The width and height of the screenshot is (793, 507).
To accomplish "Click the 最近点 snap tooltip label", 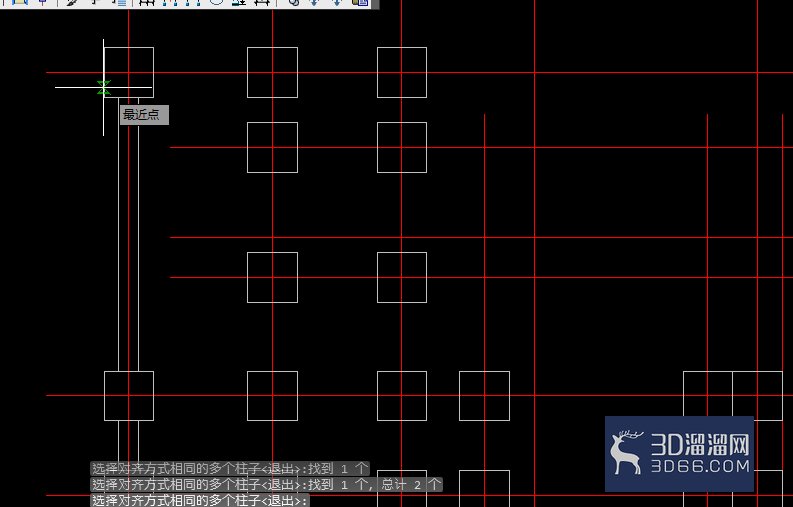I will [144, 115].
